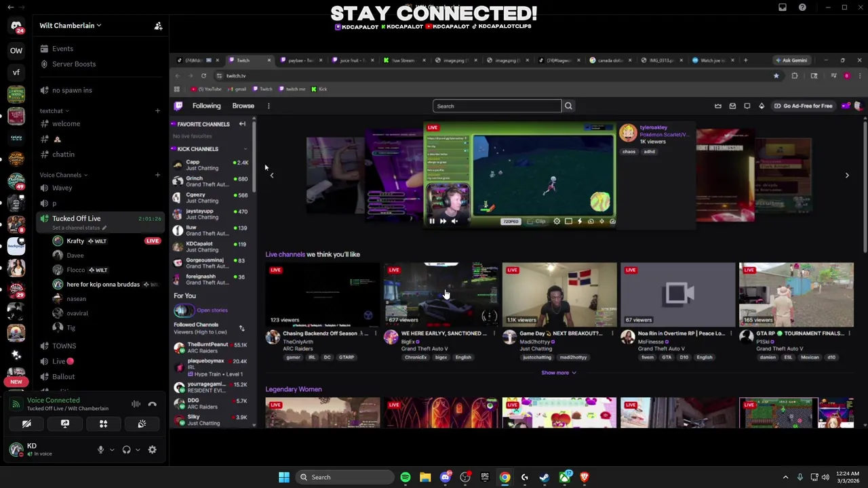Show previous stream in carousel
The width and height of the screenshot is (868, 488).
pos(272,176)
